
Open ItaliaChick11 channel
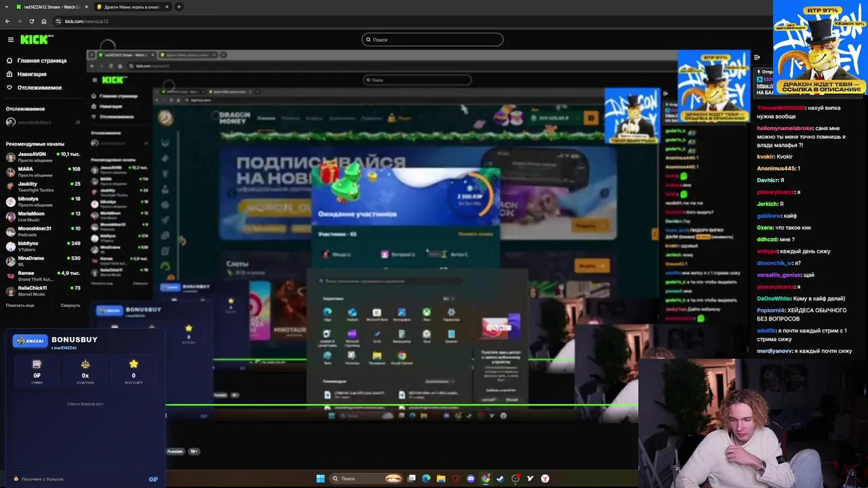point(43,291)
